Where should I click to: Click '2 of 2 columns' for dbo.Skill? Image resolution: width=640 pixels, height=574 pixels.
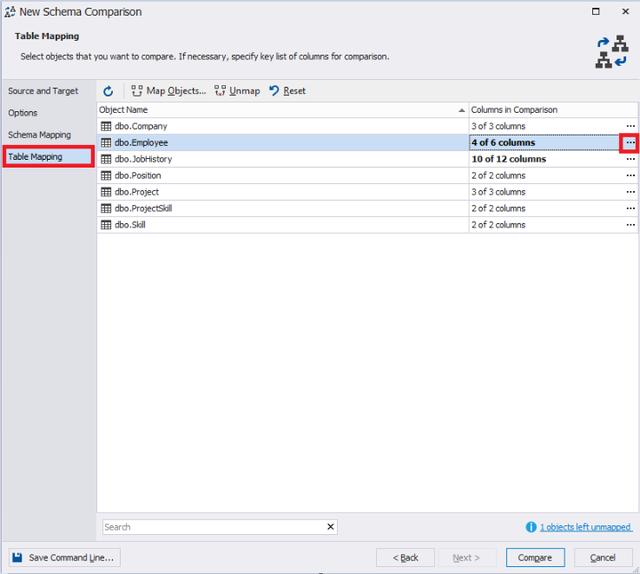pyautogui.click(x=498, y=225)
